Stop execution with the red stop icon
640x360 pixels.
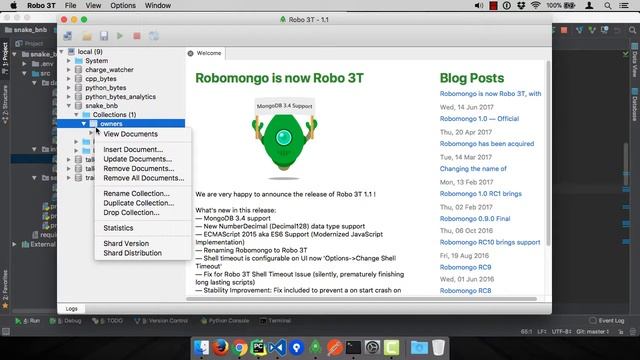(x=137, y=36)
